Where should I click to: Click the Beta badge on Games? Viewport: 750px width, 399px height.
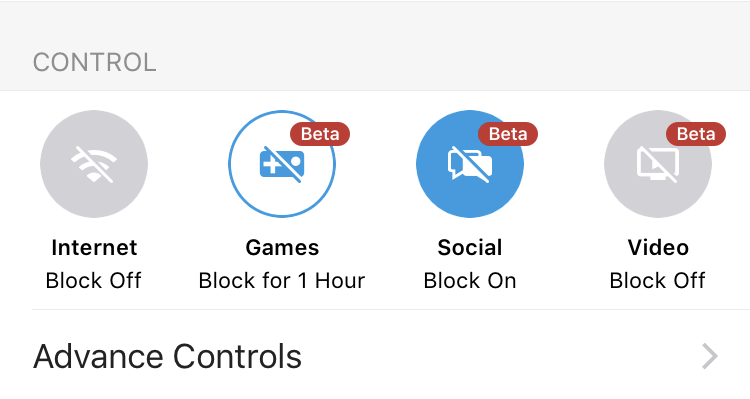pos(320,134)
